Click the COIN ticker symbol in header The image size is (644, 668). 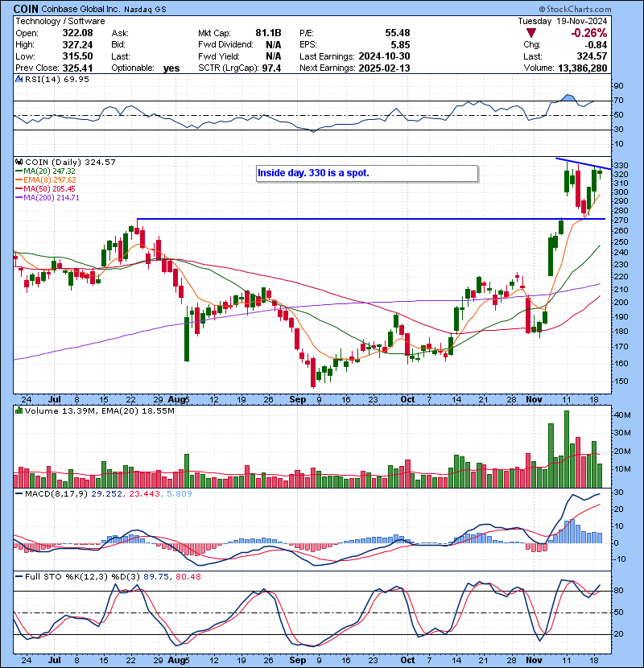(x=26, y=9)
